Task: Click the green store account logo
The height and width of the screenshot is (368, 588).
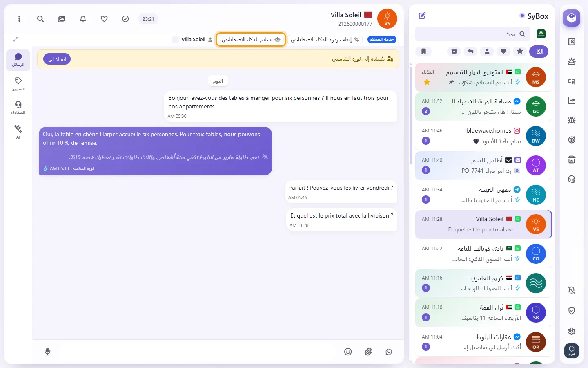Action: click(541, 34)
